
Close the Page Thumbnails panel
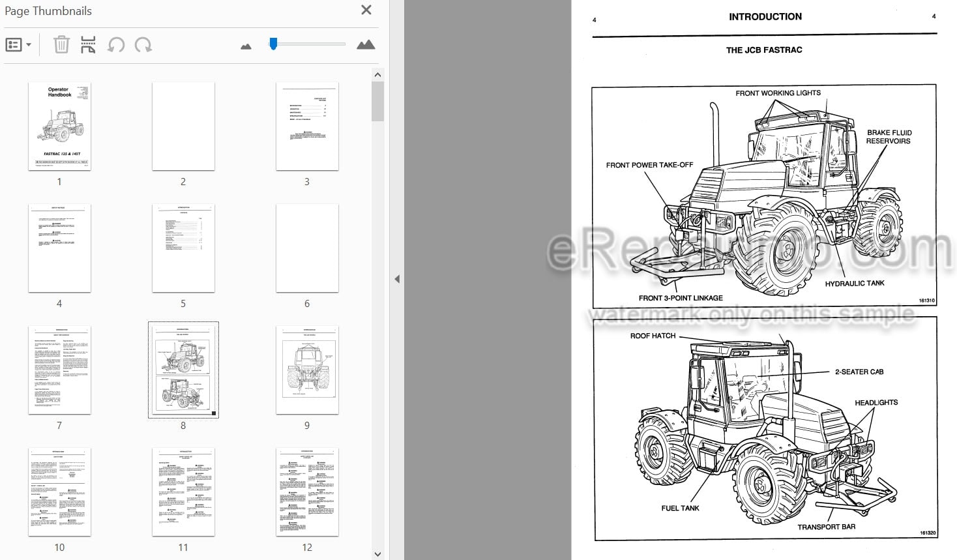point(366,10)
